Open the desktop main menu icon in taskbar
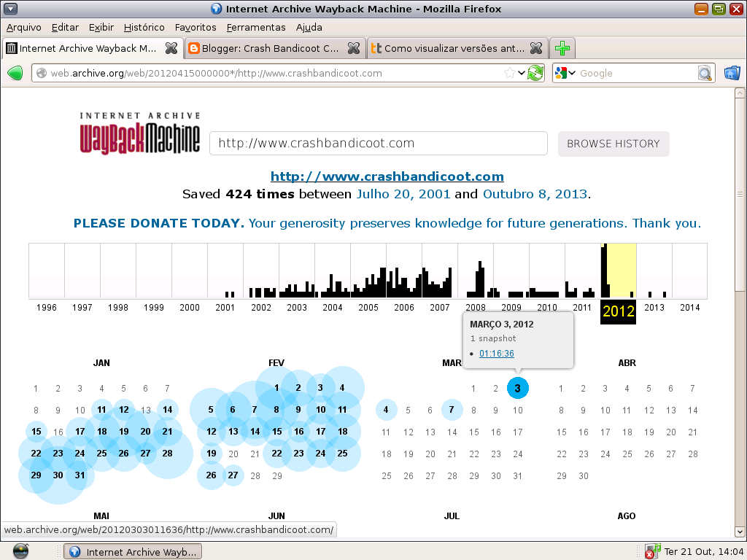The width and height of the screenshot is (747, 560). pyautogui.click(x=21, y=551)
